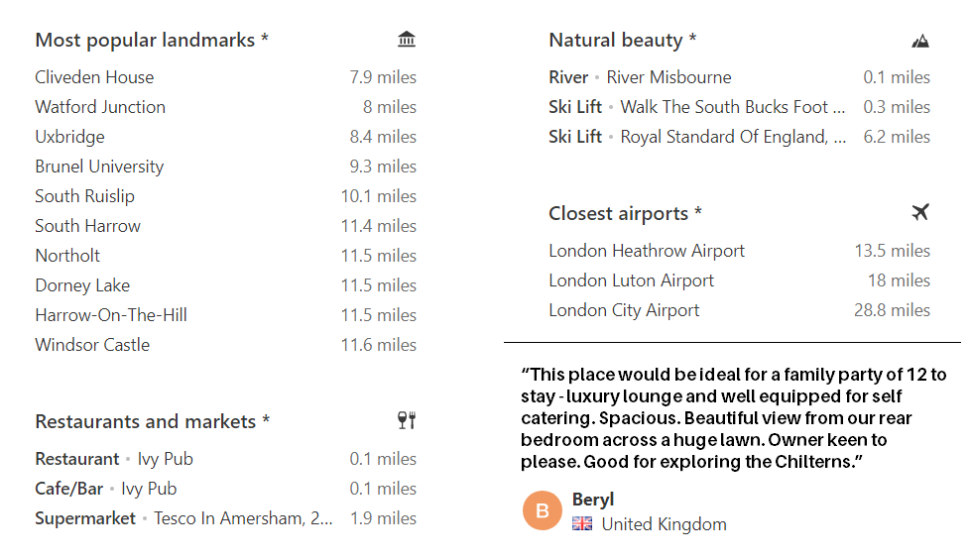Click Beryl's review quote text
The width and height of the screenshot is (972, 560).
point(734,419)
